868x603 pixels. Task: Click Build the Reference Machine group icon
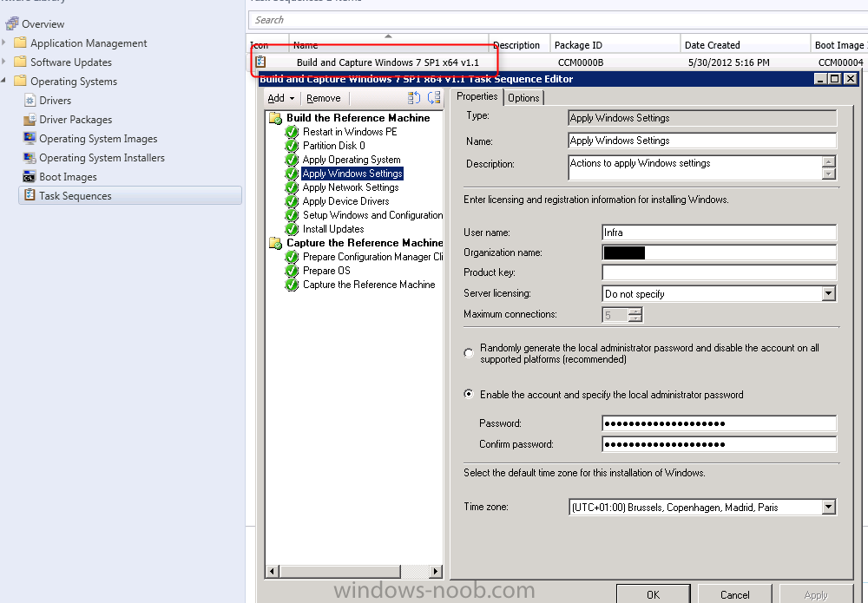coord(275,118)
